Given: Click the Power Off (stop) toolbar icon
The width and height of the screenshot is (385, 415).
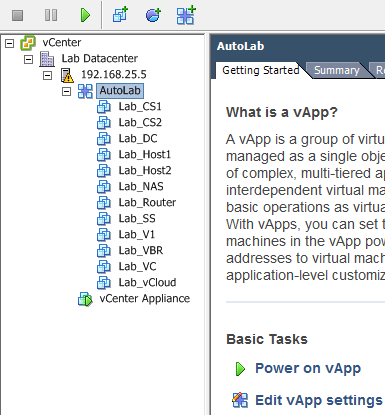Looking at the screenshot, I should click(x=18, y=15).
